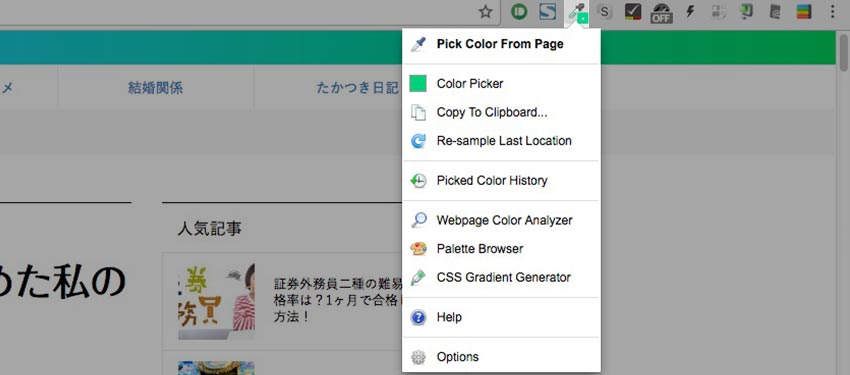Click the eyedropper icon beside Pick Color From Page
The image size is (850, 375).
418,44
